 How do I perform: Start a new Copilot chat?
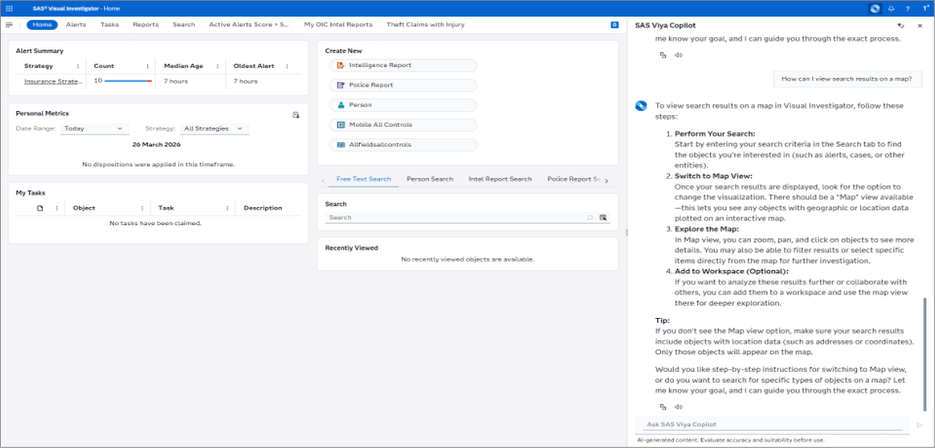click(x=900, y=26)
